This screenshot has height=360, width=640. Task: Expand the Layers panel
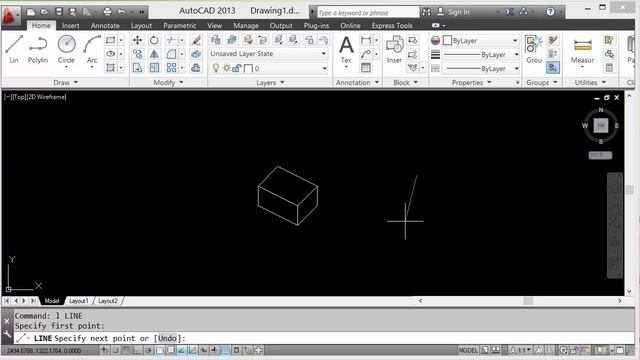(270, 82)
